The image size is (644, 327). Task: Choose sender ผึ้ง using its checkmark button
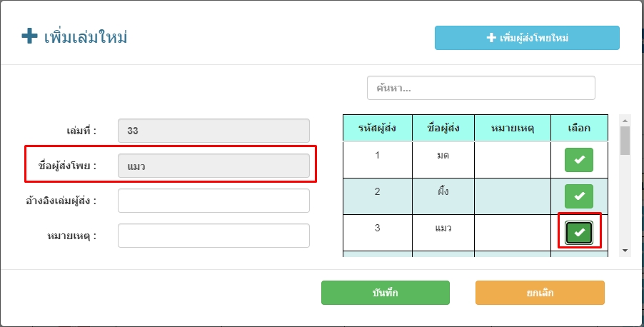tap(579, 196)
